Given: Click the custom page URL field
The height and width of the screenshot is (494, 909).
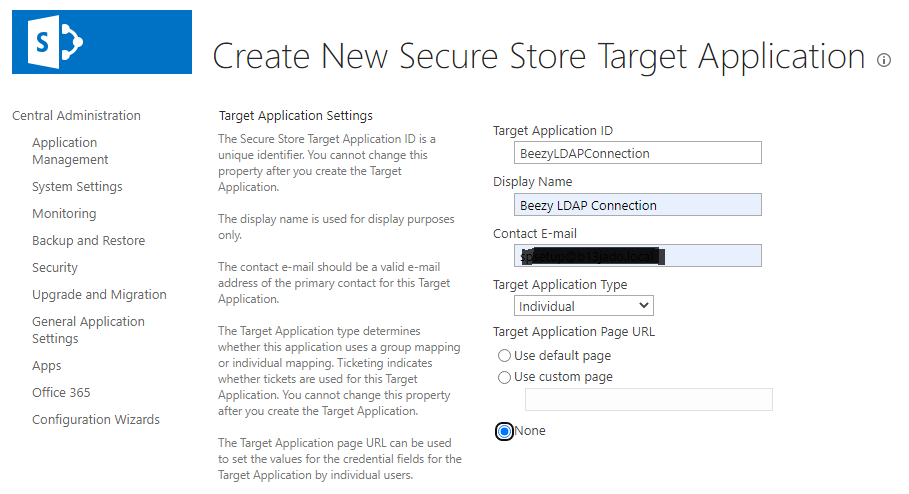Looking at the screenshot, I should (649, 399).
